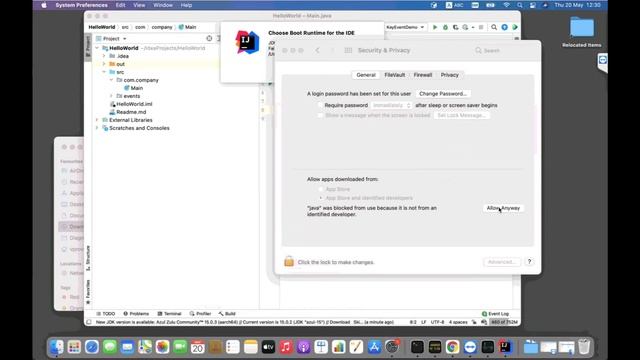Select the App Store radio button
The width and height of the screenshot is (640, 360).
coord(321,189)
